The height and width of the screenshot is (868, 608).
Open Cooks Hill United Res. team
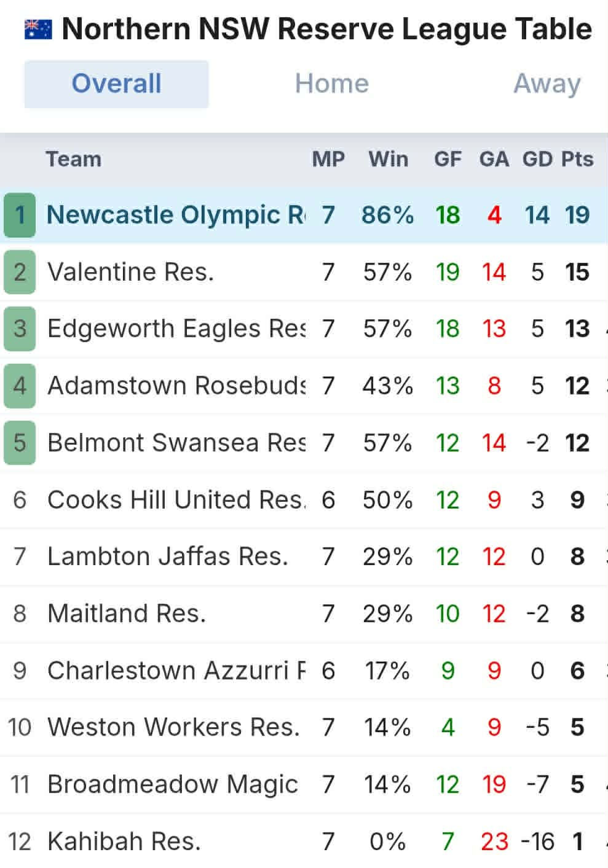coord(176,499)
